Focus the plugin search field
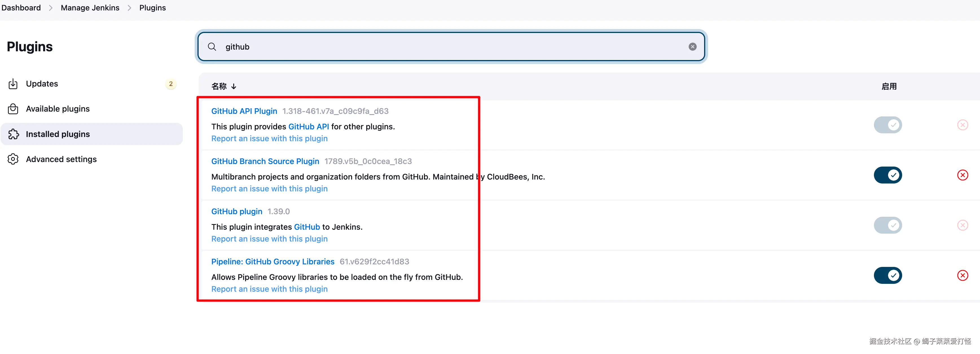 click(x=449, y=47)
